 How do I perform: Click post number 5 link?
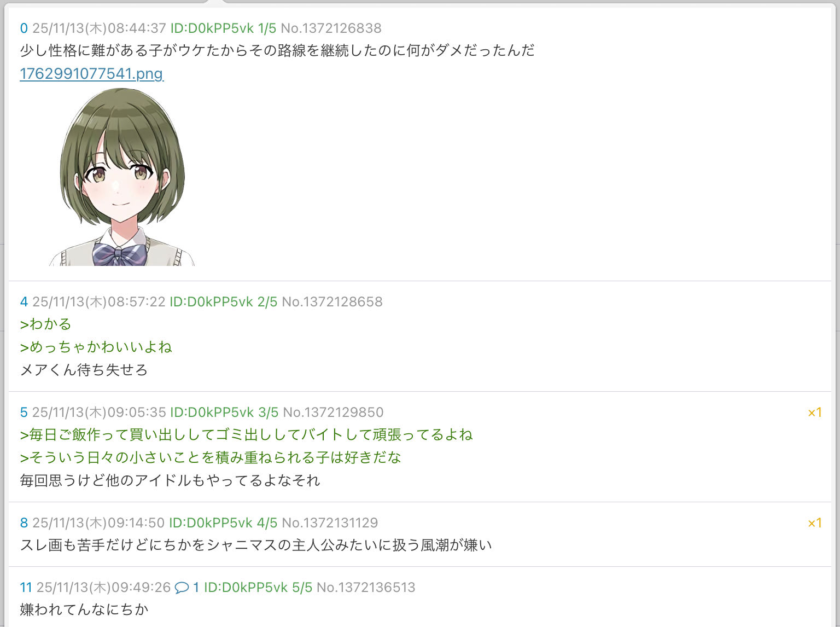24,413
